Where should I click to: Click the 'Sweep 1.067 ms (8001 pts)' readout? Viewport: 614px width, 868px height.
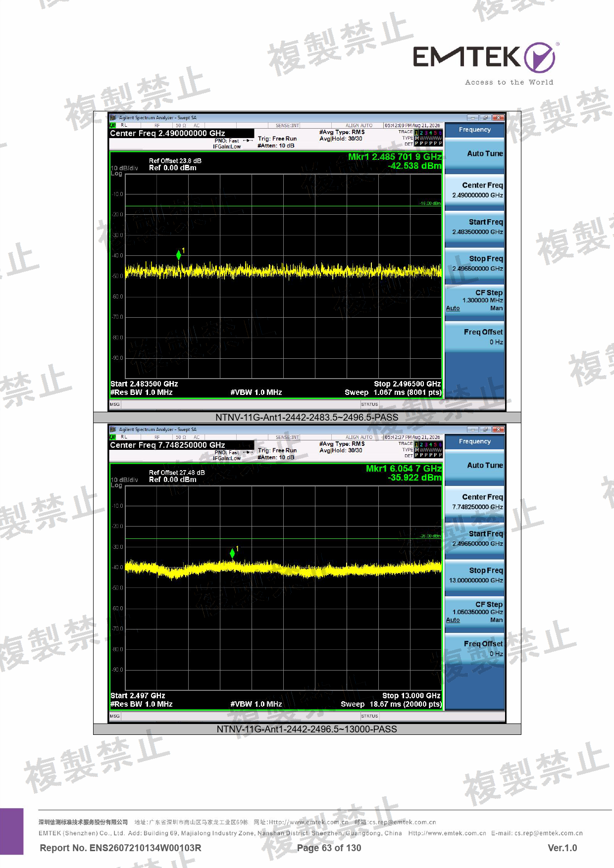point(393,392)
